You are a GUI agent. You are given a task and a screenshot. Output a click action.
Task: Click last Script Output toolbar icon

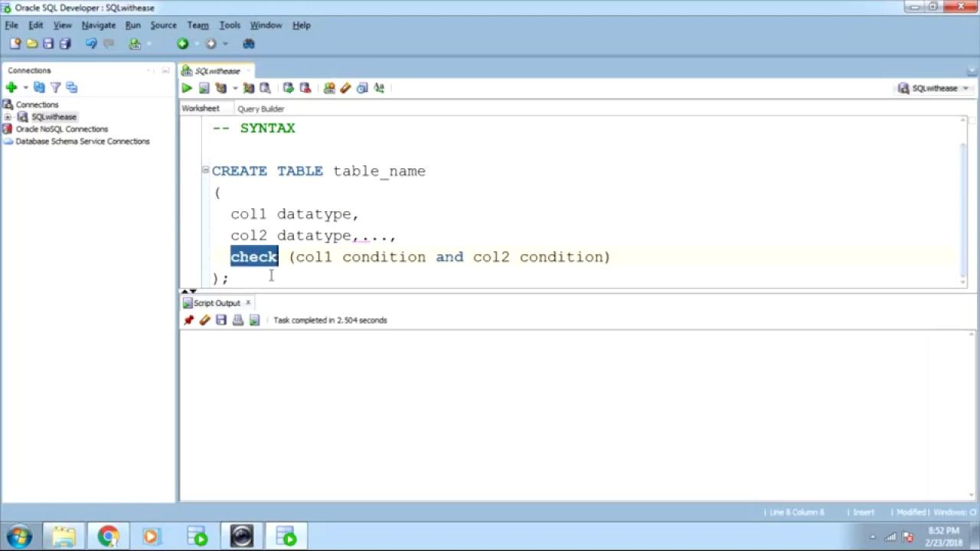pyautogui.click(x=254, y=320)
